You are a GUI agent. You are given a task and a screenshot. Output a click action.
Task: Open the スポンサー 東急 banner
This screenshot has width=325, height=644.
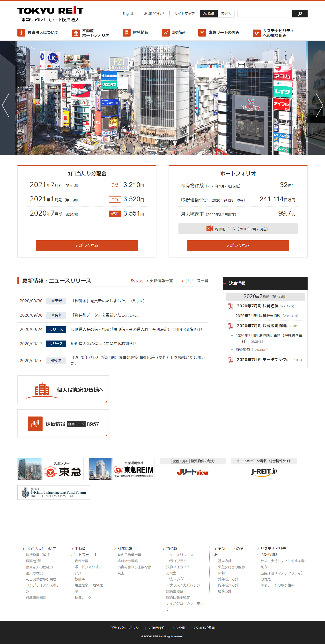[x=51, y=469]
